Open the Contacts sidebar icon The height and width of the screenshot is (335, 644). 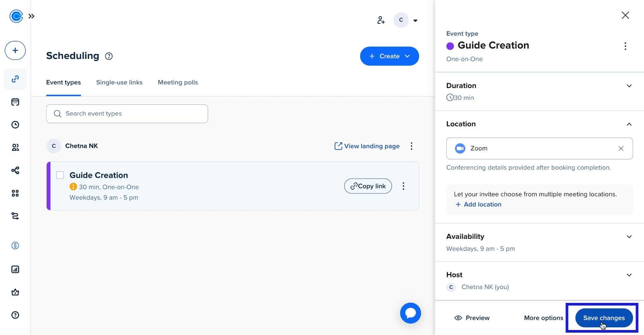(15, 147)
